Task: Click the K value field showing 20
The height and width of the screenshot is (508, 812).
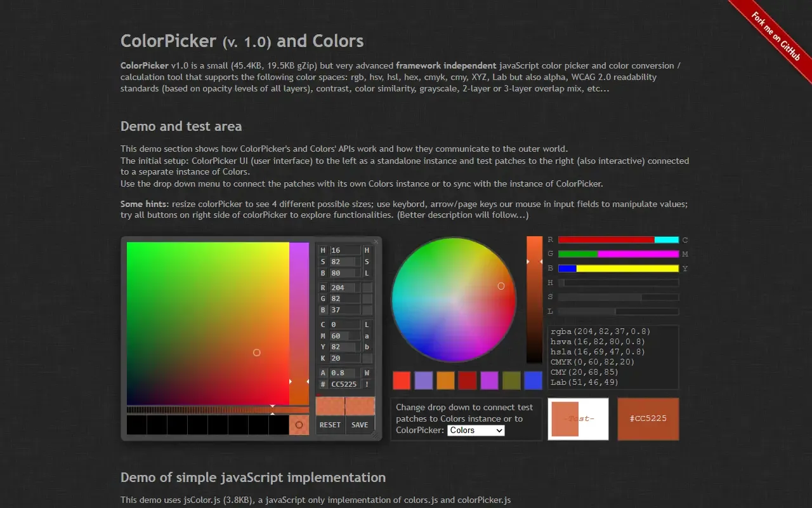Action: click(344, 358)
